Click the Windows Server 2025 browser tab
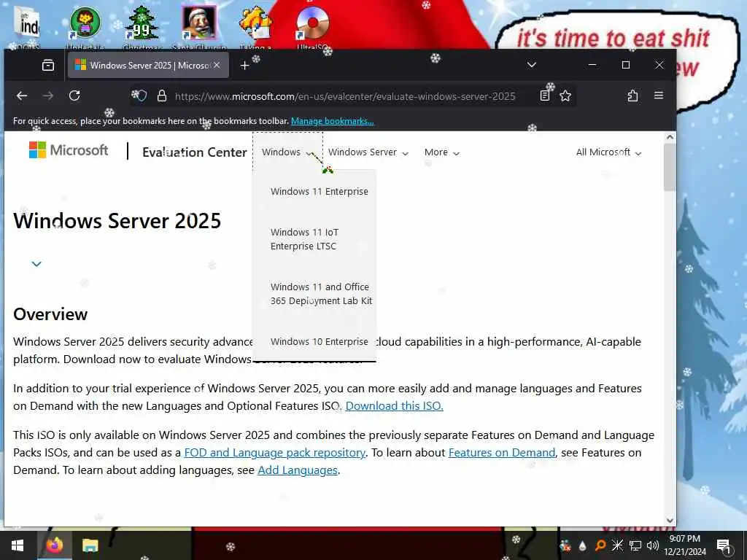Image resolution: width=747 pixels, height=560 pixels. (x=148, y=65)
